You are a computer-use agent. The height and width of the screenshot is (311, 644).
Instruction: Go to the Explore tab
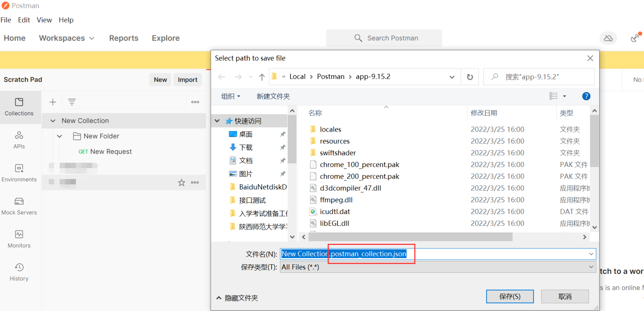pos(166,38)
